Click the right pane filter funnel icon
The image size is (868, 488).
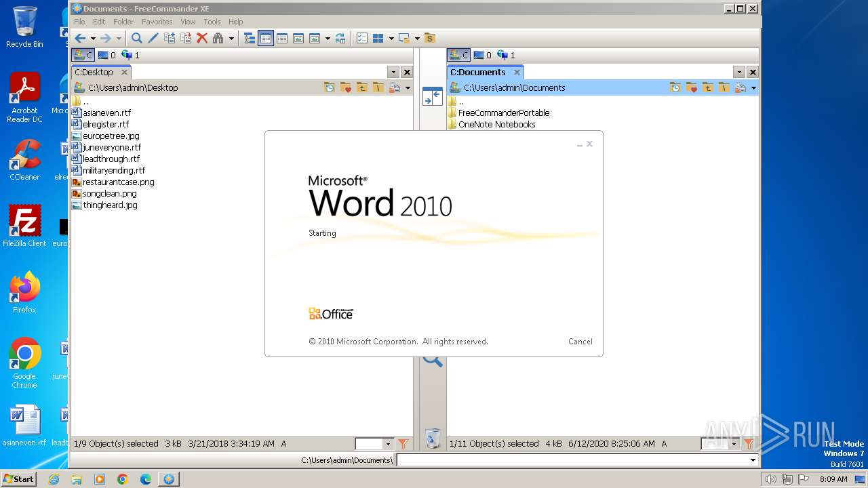click(x=749, y=444)
